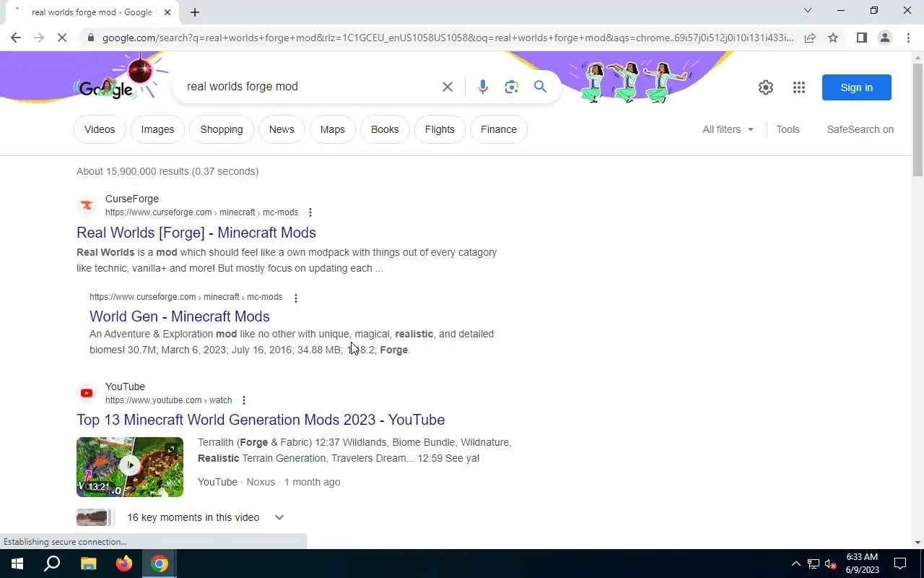
Task: Open the Chrome side panel icon
Action: pyautogui.click(x=861, y=38)
